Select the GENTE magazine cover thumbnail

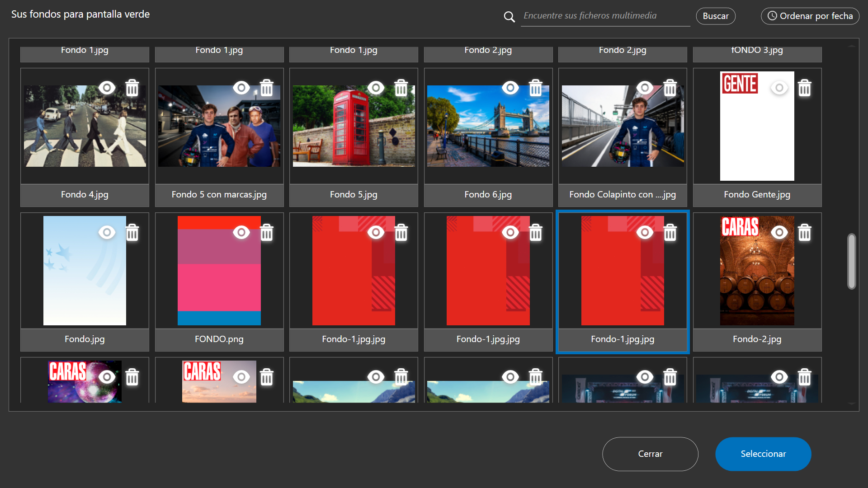pos(757,126)
